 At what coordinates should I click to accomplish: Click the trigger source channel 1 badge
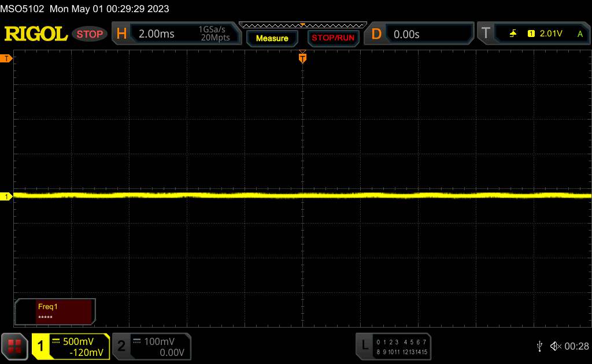(531, 34)
